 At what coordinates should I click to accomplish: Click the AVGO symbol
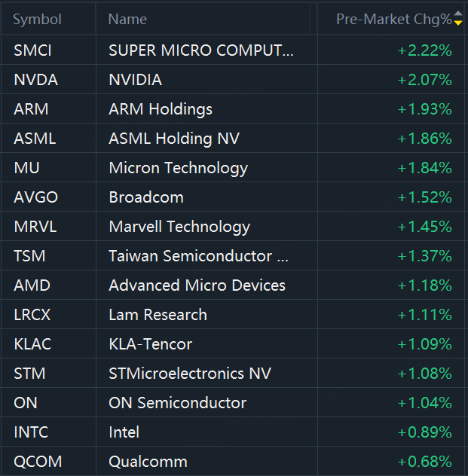click(x=36, y=197)
